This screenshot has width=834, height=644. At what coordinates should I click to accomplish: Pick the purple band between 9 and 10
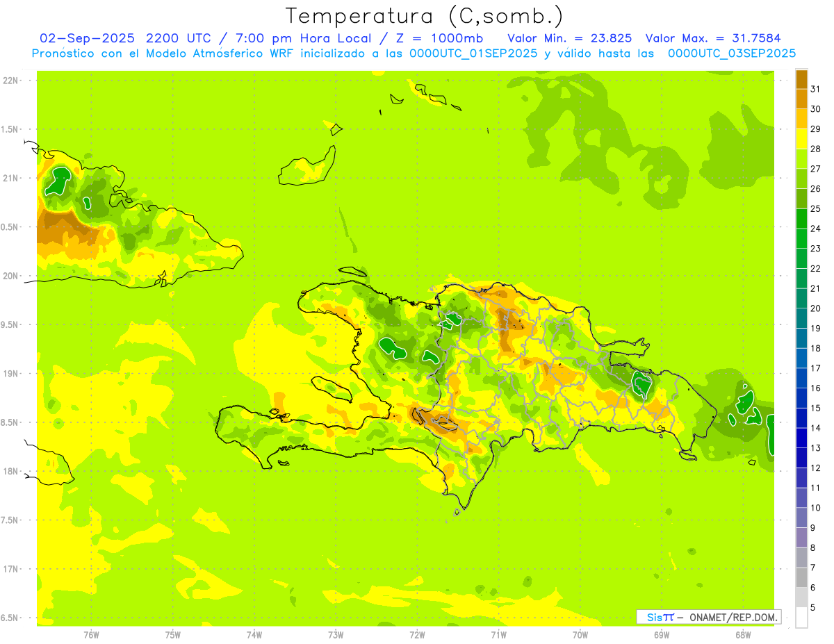point(801,518)
